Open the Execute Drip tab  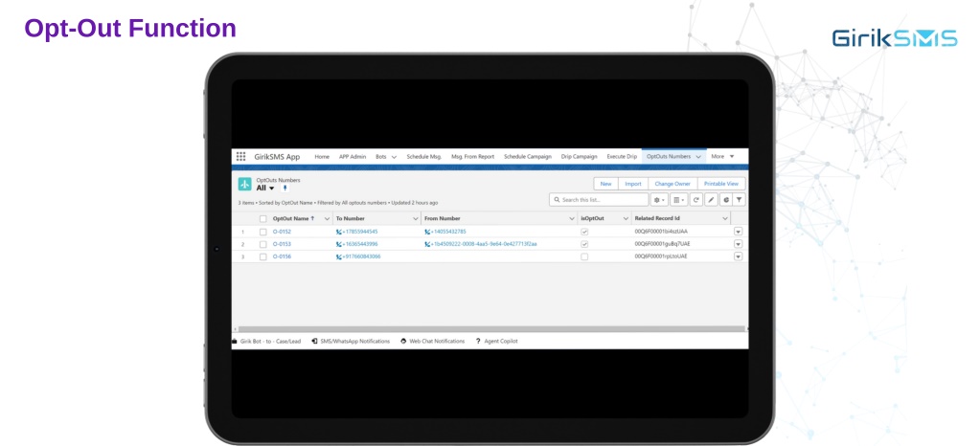[x=622, y=157]
